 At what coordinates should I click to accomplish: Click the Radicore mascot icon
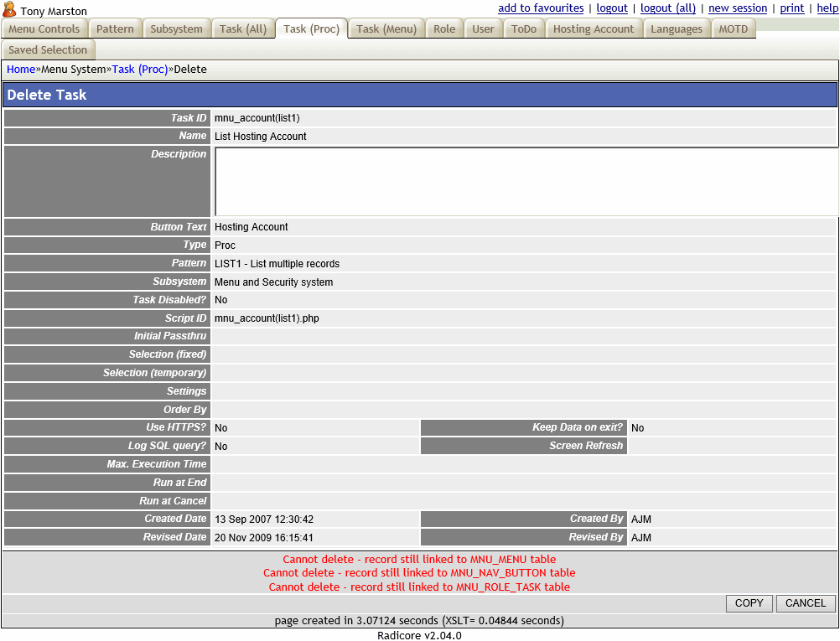point(9,10)
